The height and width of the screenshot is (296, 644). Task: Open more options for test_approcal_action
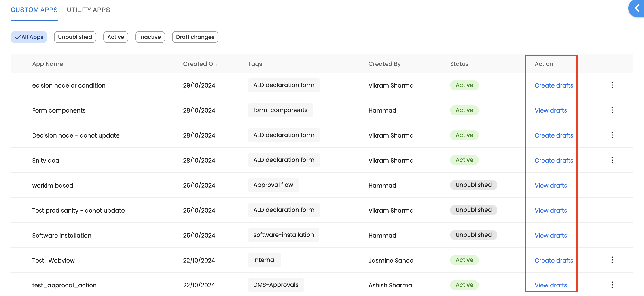[x=612, y=285]
